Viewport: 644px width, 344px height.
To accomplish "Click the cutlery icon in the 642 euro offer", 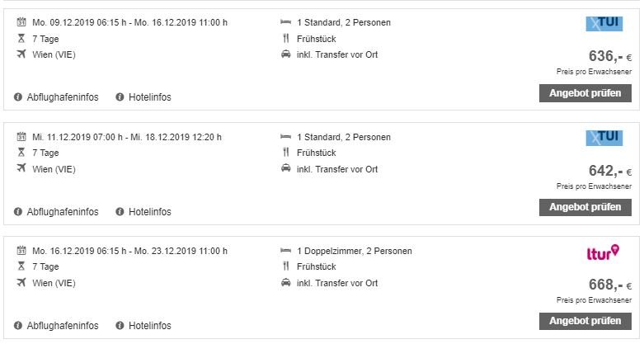I will pos(286,153).
